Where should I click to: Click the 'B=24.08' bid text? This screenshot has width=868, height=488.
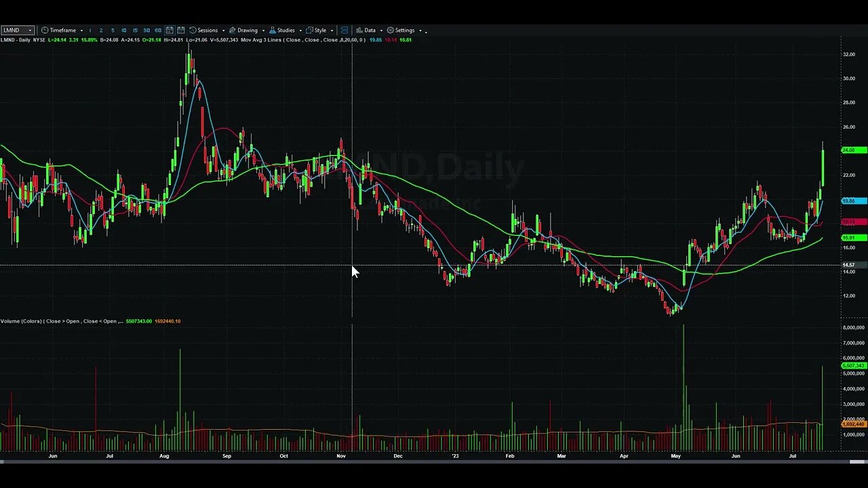(x=109, y=40)
